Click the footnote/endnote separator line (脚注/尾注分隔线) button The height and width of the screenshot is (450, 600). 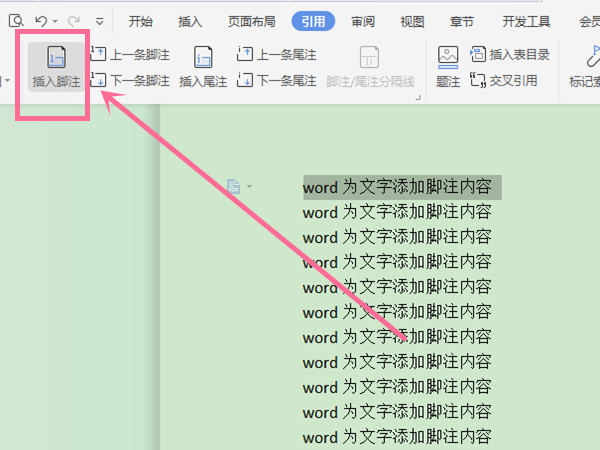[x=369, y=68]
